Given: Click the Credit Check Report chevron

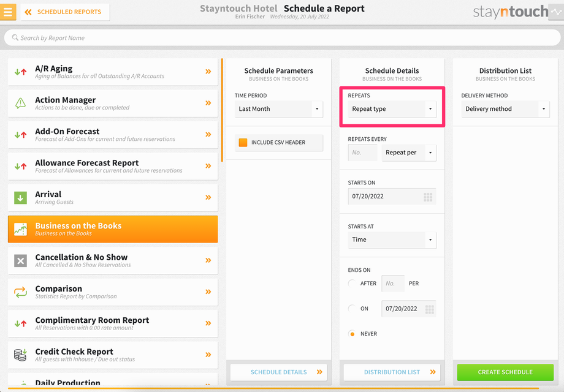Looking at the screenshot, I should coord(208,355).
